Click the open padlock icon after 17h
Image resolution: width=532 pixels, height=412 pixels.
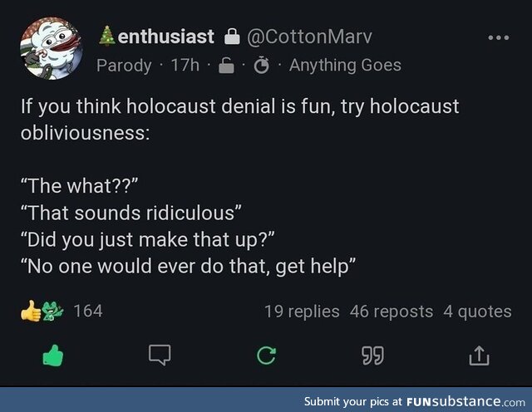(x=225, y=65)
